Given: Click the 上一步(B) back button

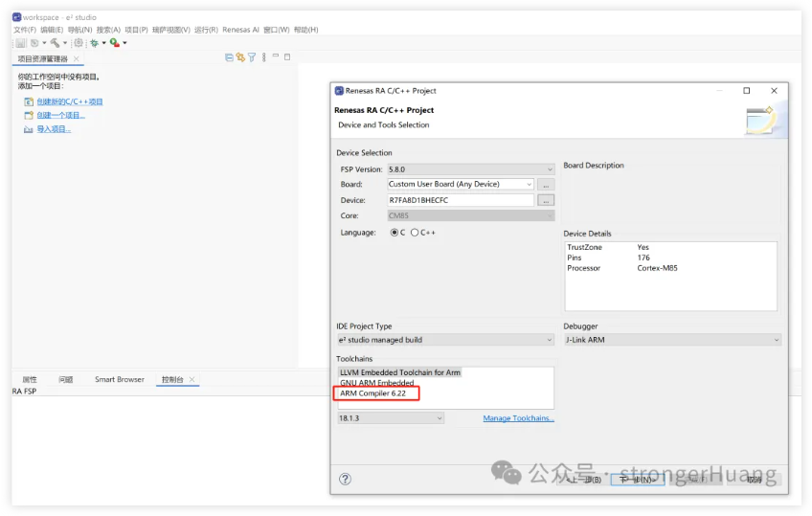Looking at the screenshot, I should coord(584,480).
